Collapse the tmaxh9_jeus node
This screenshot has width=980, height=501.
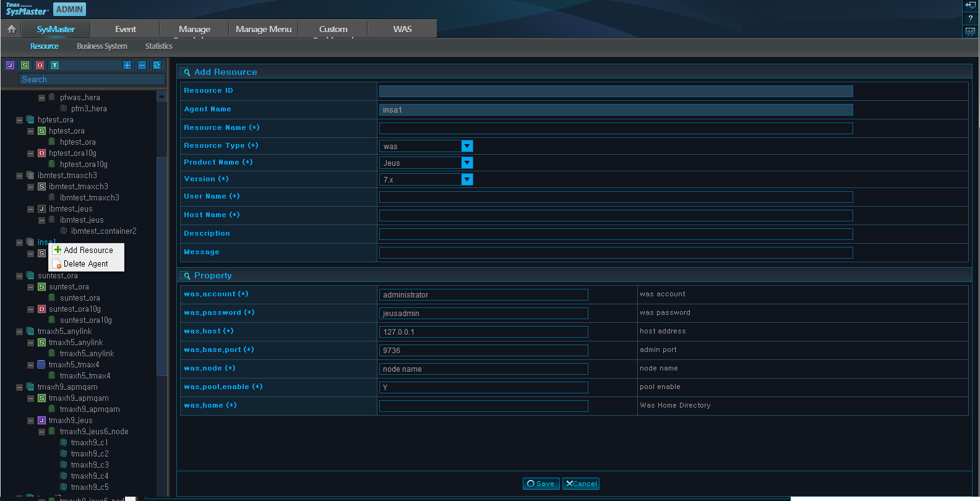point(30,421)
